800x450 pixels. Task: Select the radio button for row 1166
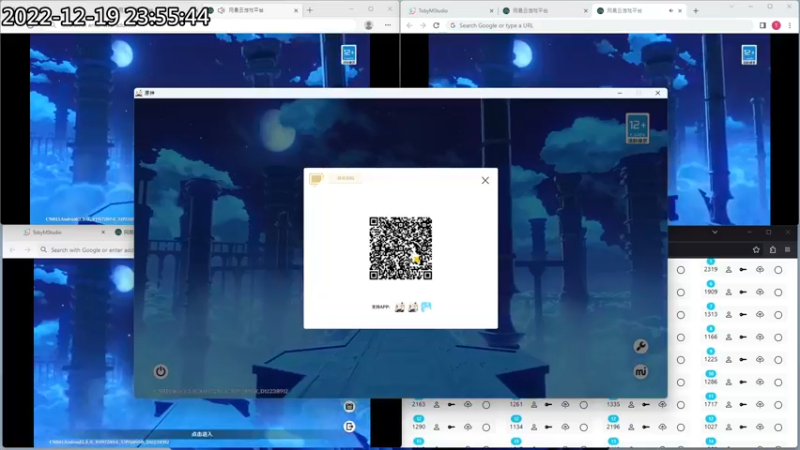coord(778,337)
